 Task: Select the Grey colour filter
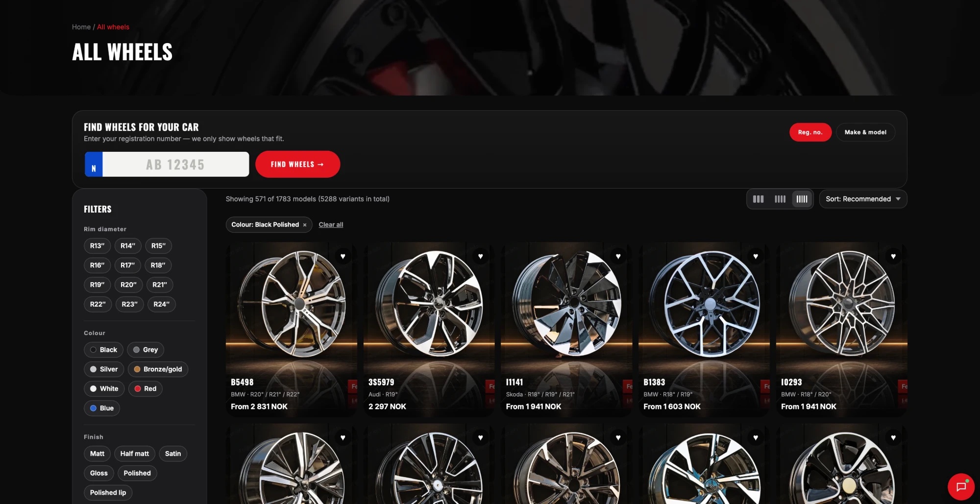point(146,350)
